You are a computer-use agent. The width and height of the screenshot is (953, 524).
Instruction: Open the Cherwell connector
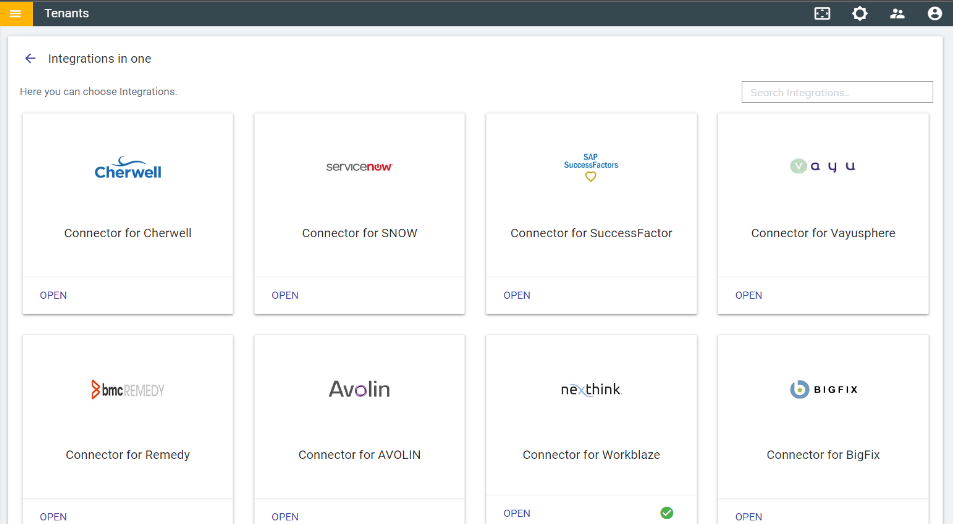pyautogui.click(x=53, y=295)
